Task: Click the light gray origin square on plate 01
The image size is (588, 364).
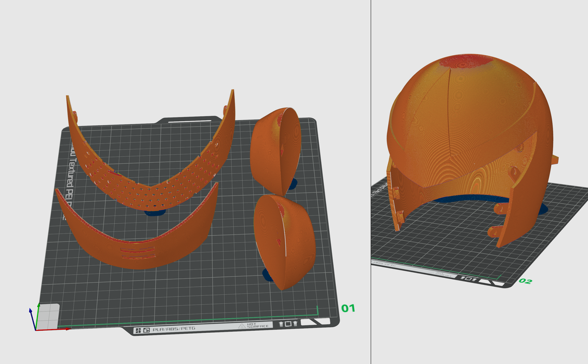Action: click(x=48, y=315)
